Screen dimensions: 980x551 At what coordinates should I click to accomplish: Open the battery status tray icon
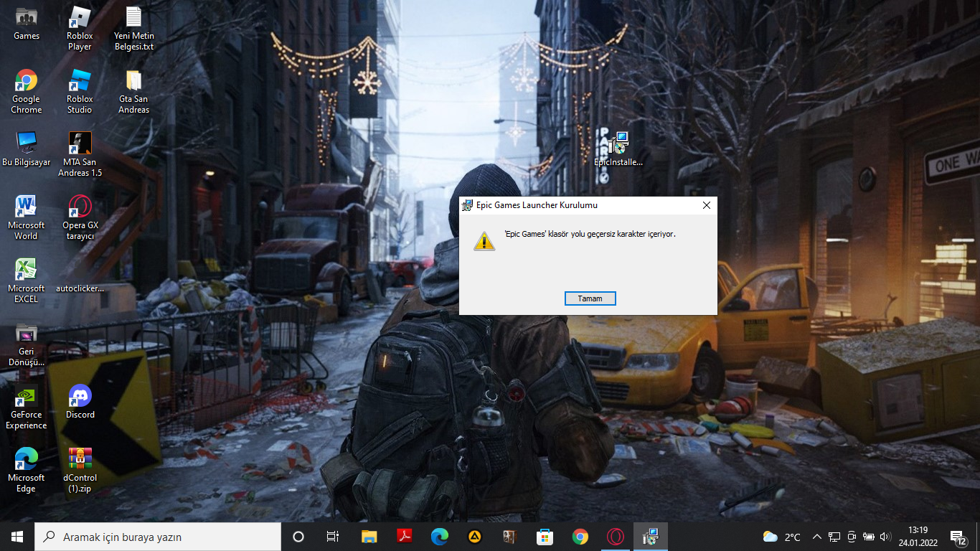tap(869, 537)
